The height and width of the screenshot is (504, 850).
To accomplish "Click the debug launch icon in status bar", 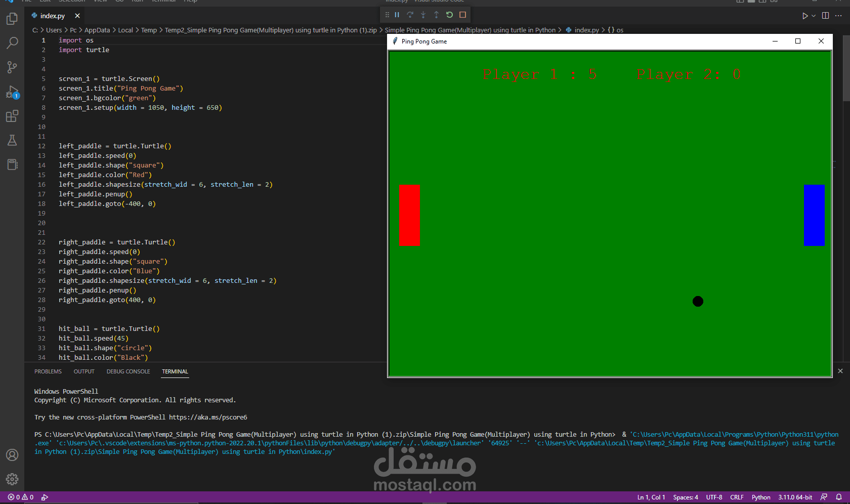I will coord(45,497).
